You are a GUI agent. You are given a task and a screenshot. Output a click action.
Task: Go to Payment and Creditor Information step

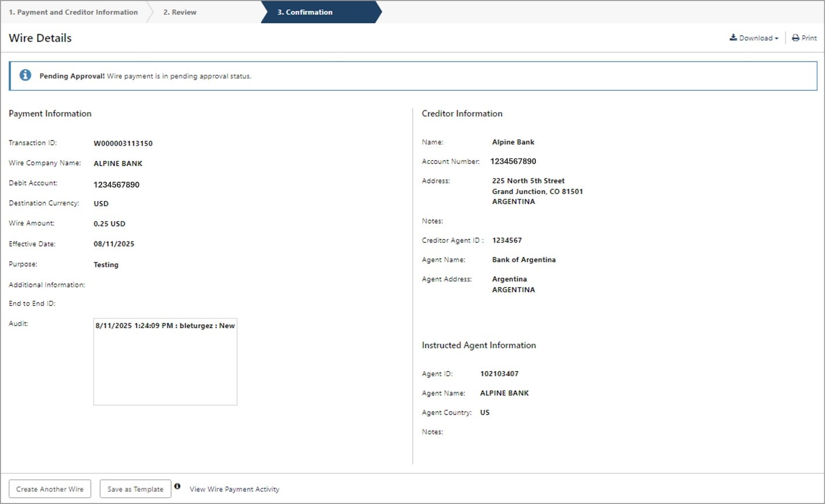pos(73,12)
